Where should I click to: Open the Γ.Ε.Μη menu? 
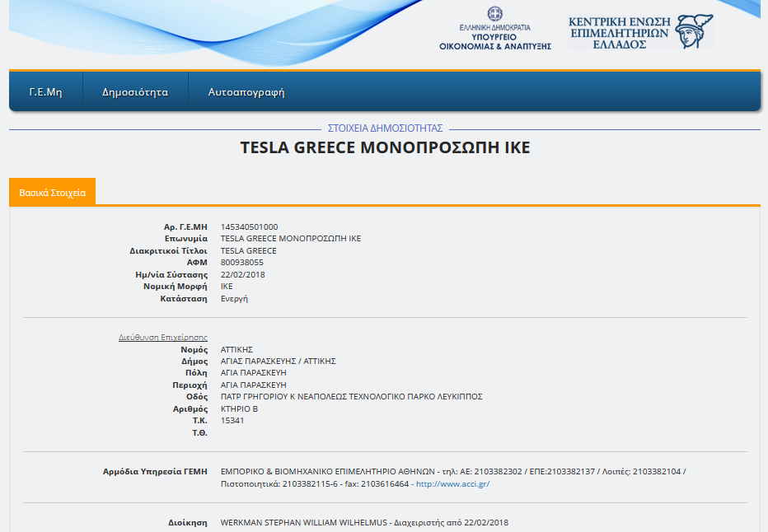click(x=45, y=92)
